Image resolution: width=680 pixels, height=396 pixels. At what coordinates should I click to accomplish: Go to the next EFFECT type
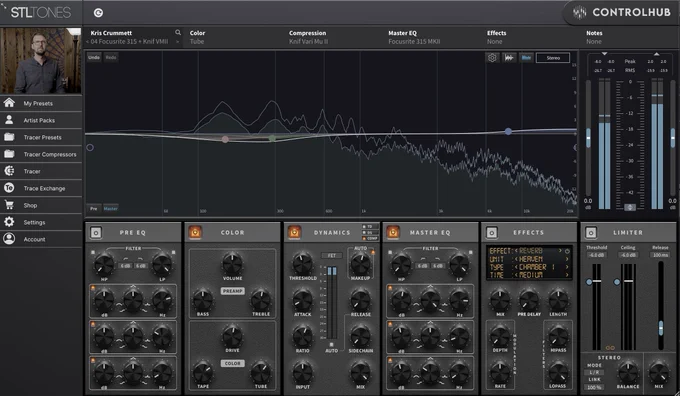click(560, 251)
